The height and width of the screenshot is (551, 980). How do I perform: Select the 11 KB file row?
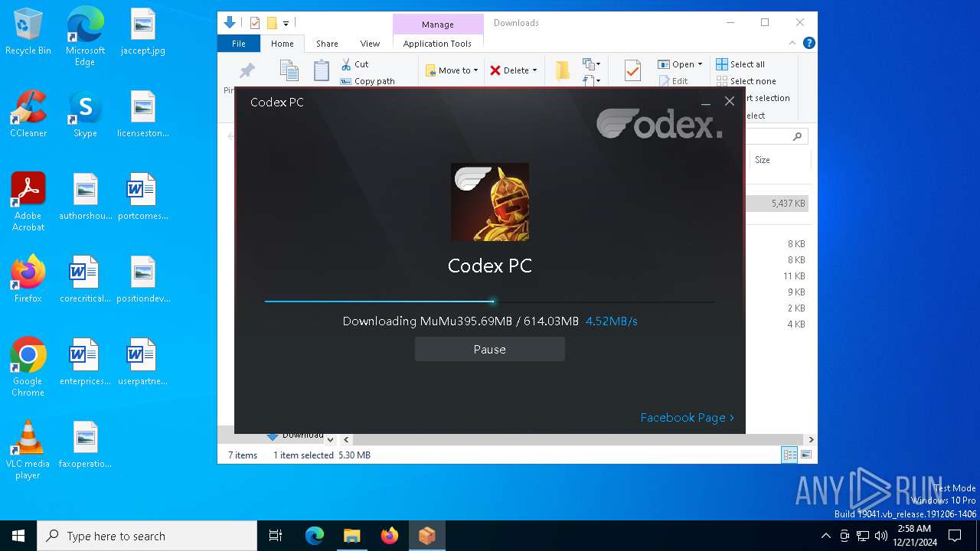click(x=779, y=276)
